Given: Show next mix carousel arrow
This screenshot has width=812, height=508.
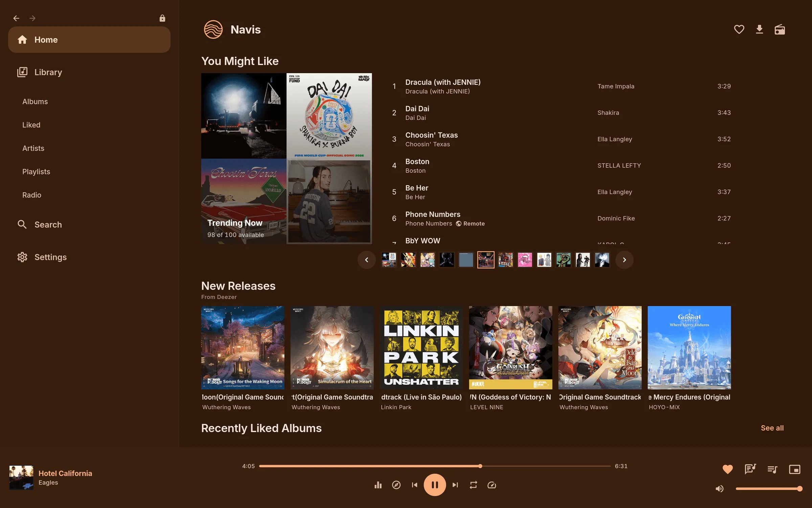Looking at the screenshot, I should tap(624, 260).
